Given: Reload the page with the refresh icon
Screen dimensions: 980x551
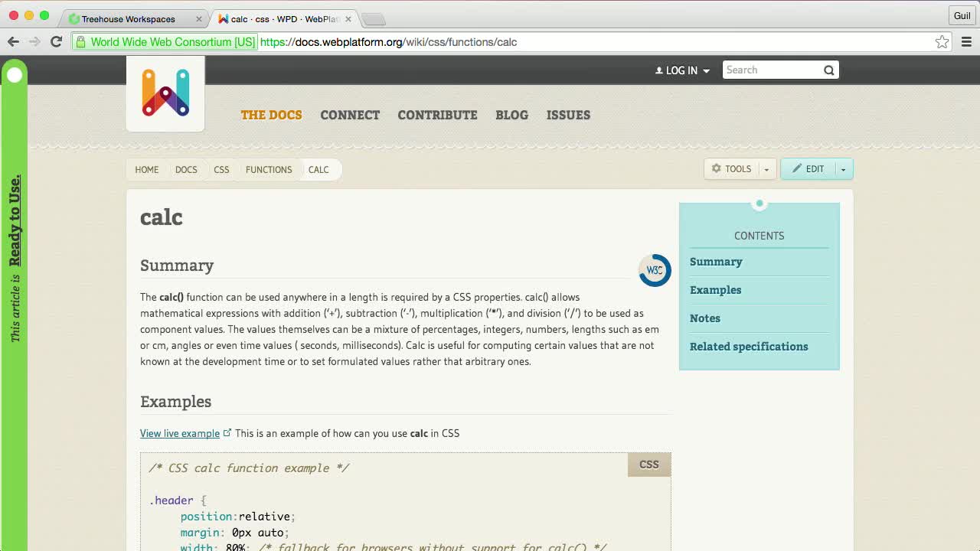Looking at the screenshot, I should click(x=56, y=42).
